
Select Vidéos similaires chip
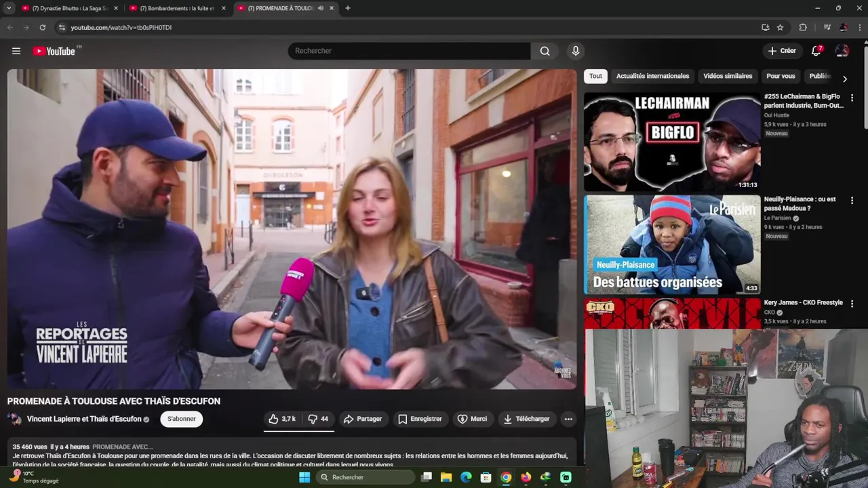728,76
